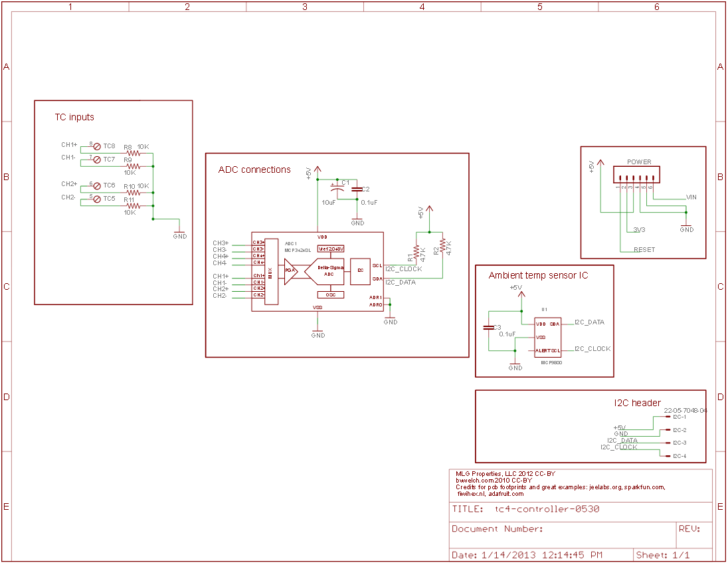Click the C2 0.1uF capacitor symbol
Viewport: 728px width, 563px height.
(357, 189)
